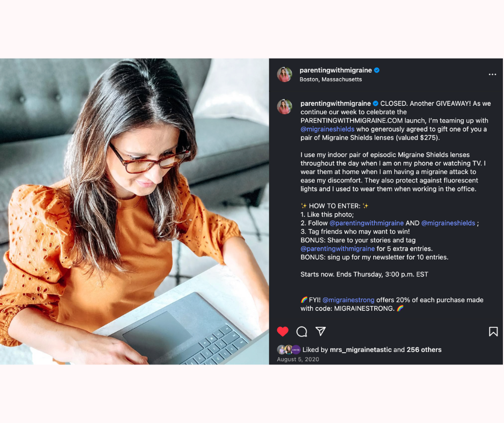Click the caption profile avatar
The width and height of the screenshot is (504, 423).
(285, 107)
